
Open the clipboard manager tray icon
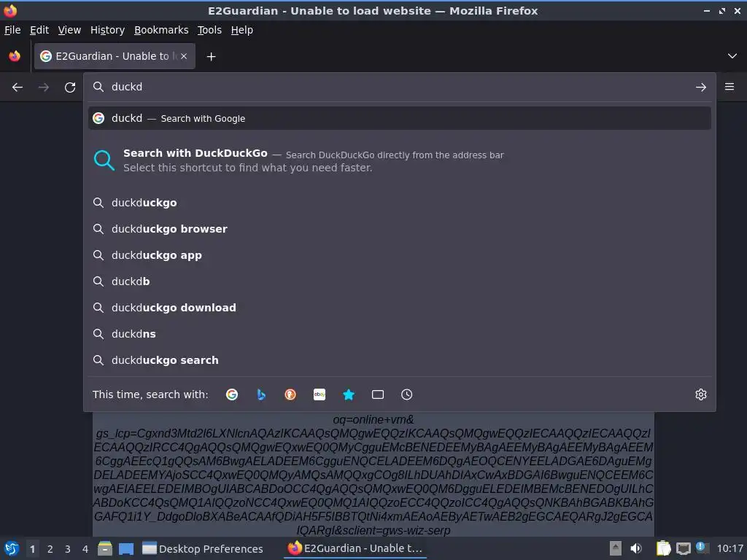[663, 548]
